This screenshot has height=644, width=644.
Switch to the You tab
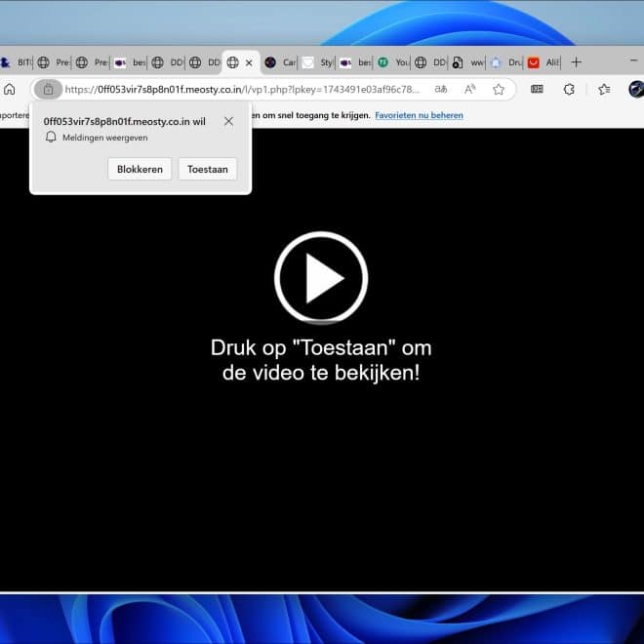(x=392, y=62)
